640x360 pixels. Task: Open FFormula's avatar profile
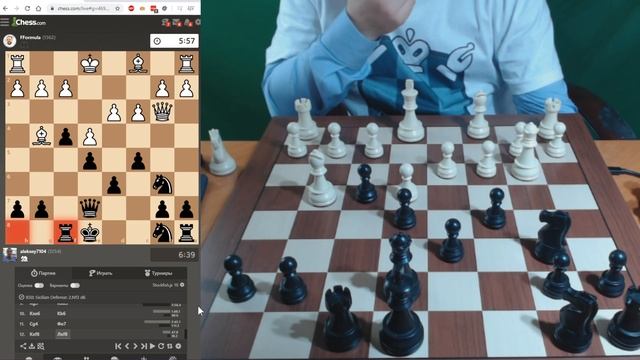(x=9, y=40)
